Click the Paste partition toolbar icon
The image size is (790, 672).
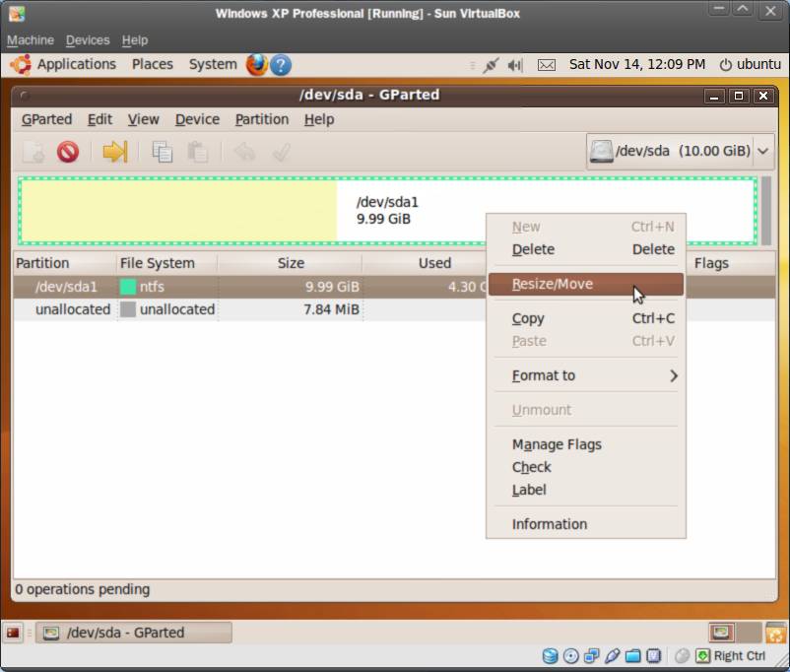tap(197, 151)
